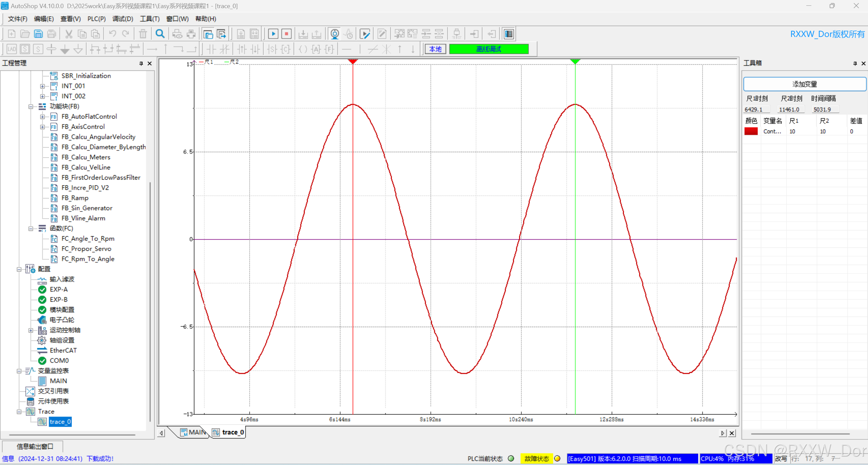Expand the FB_AutoFlatControl tree node
868x465 pixels.
pos(42,117)
